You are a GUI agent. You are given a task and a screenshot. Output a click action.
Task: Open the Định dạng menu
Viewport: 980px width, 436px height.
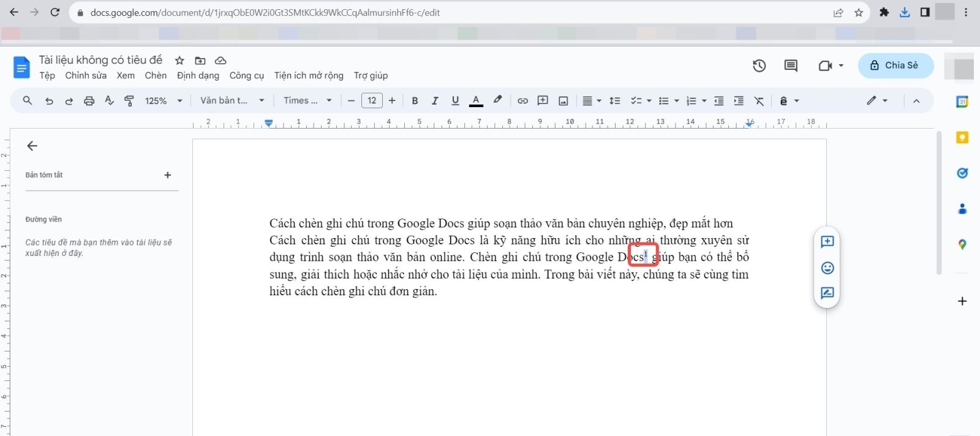point(198,75)
